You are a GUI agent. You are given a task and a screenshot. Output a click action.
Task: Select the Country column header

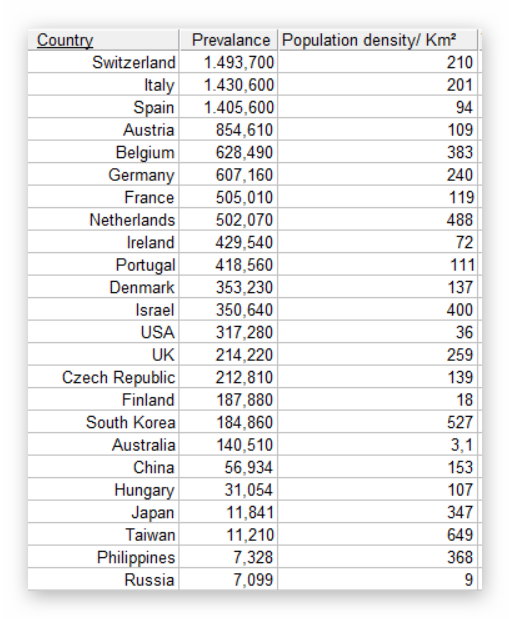pos(103,40)
